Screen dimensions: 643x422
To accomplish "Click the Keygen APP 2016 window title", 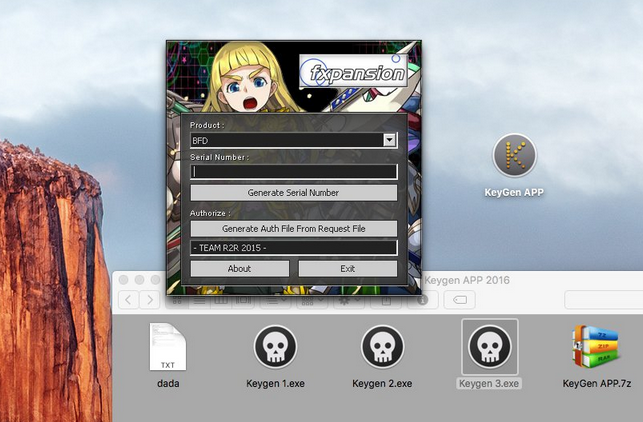I will (x=467, y=280).
